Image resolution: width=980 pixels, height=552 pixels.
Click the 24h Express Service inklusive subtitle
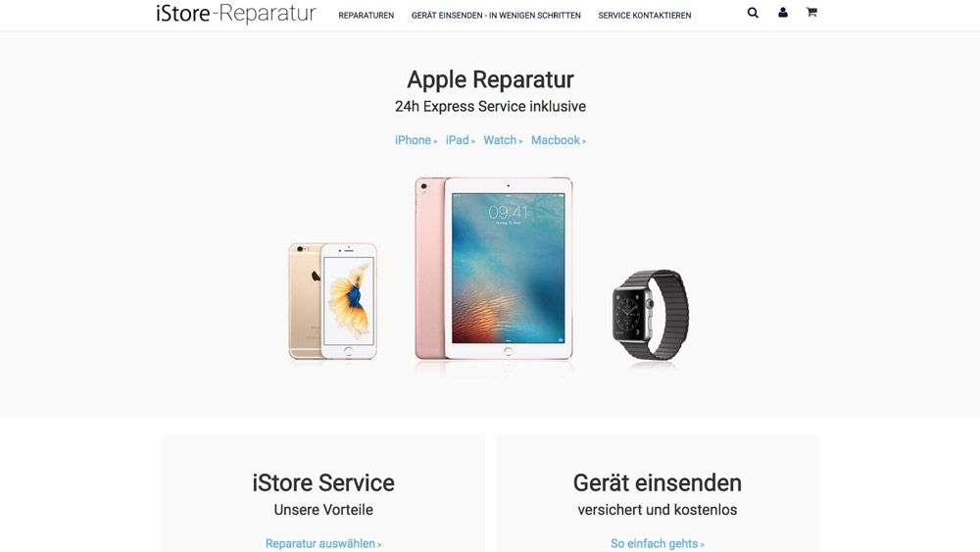tap(490, 106)
